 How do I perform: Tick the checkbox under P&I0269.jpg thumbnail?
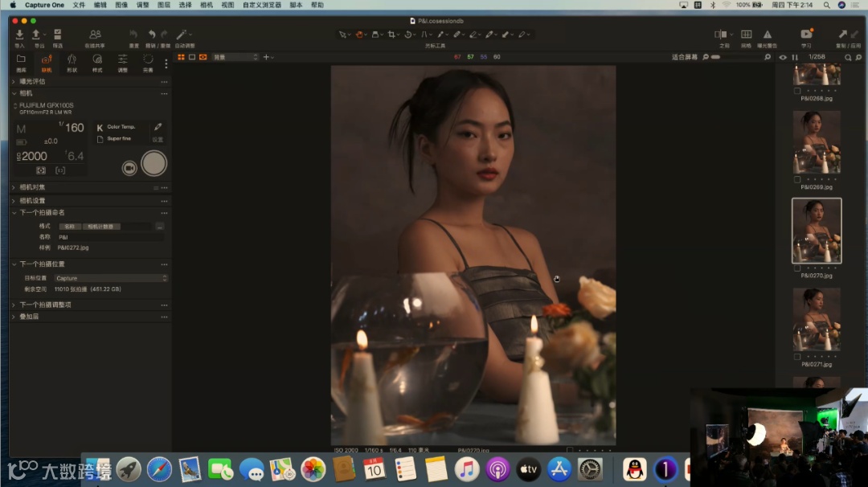click(x=797, y=179)
